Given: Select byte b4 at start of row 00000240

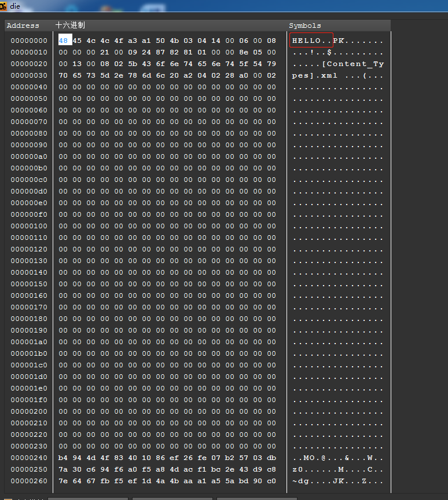Looking at the screenshot, I should coord(63,458).
